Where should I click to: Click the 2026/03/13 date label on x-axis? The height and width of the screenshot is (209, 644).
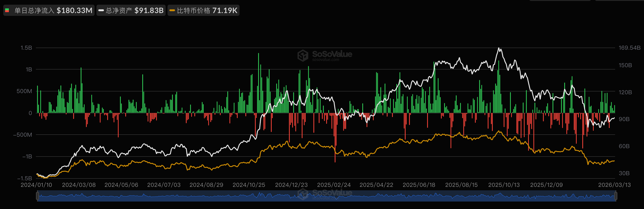(x=614, y=185)
